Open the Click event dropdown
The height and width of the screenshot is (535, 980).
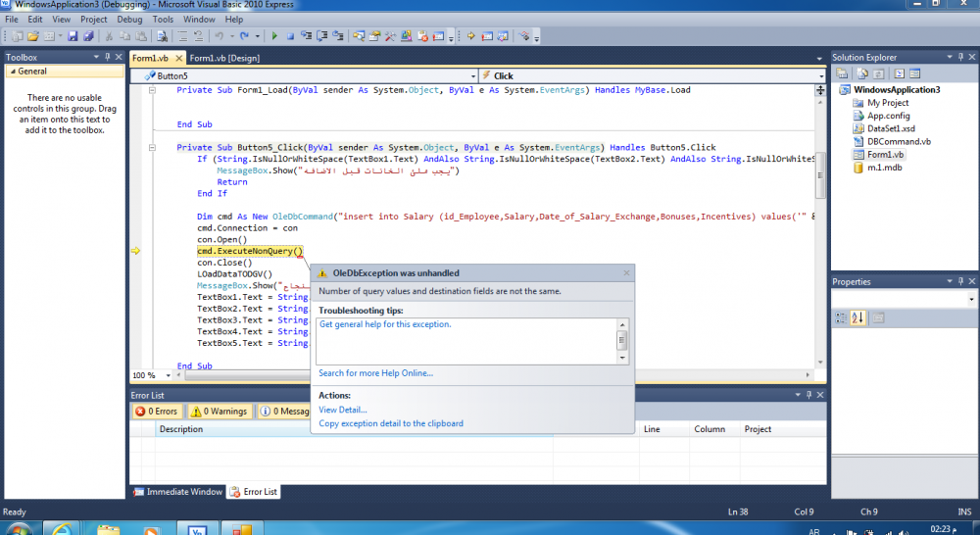[820, 76]
